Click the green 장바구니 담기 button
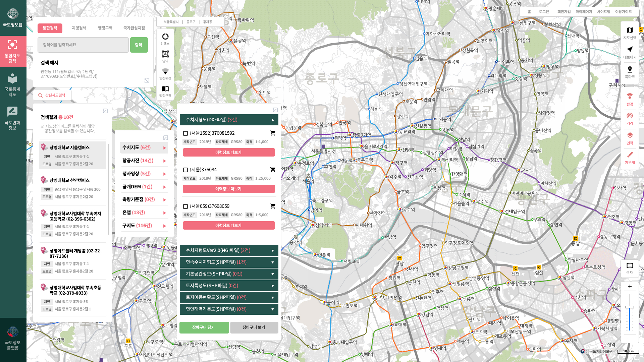The image size is (644, 362). pos(204,327)
